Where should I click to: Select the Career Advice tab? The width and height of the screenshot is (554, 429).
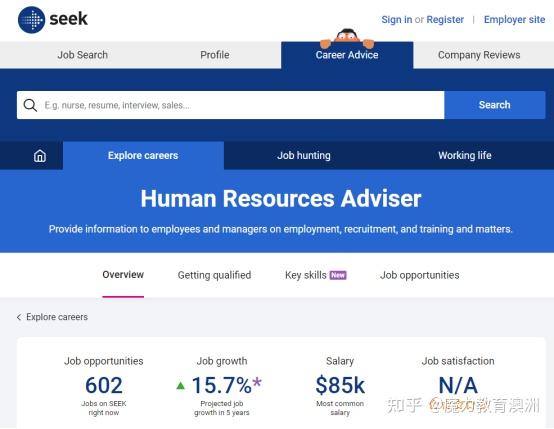coord(347,55)
